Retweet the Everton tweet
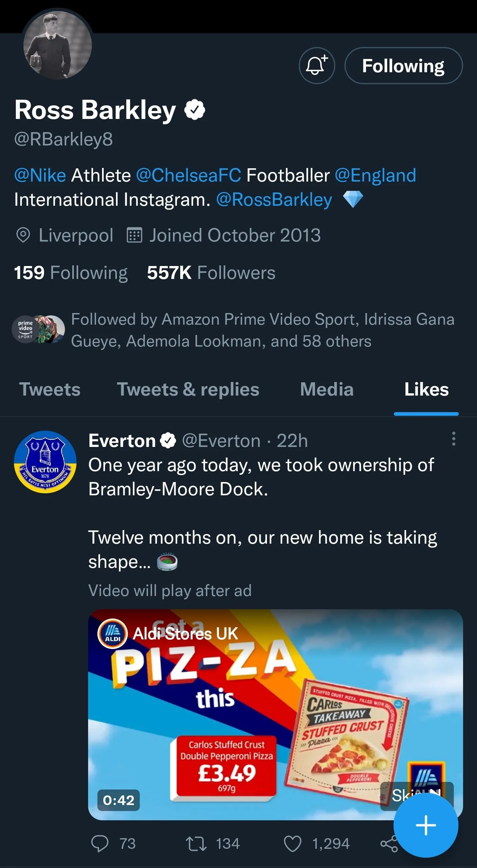The width and height of the screenshot is (477, 868). [196, 844]
